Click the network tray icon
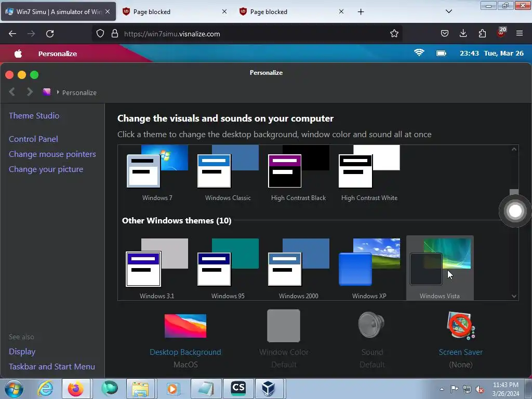Screen dimensions: 532x399 pyautogui.click(x=467, y=389)
